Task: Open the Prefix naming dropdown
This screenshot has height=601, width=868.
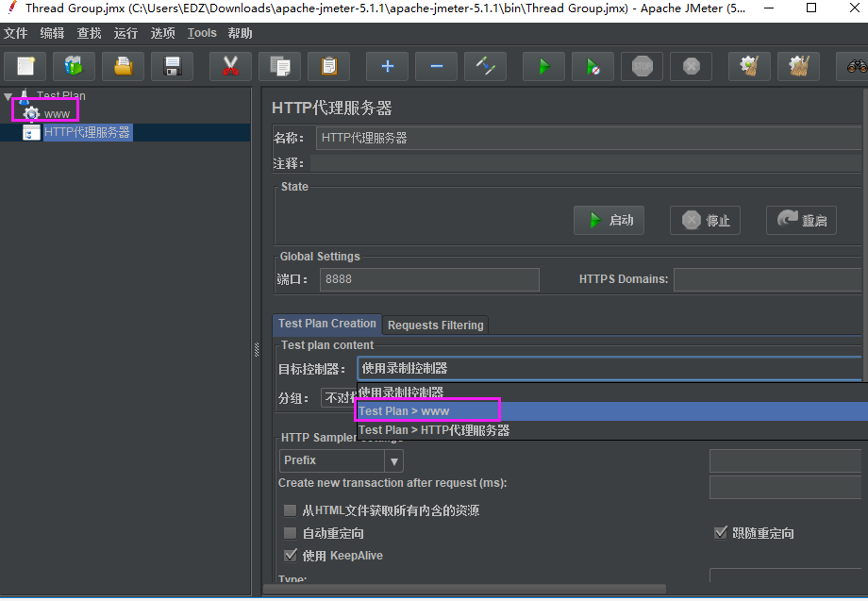Action: click(341, 460)
